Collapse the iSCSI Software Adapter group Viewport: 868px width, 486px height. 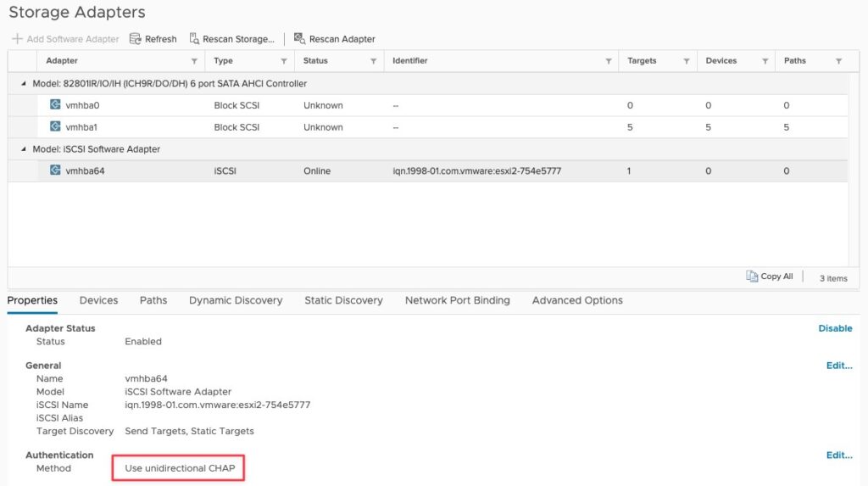(23, 149)
